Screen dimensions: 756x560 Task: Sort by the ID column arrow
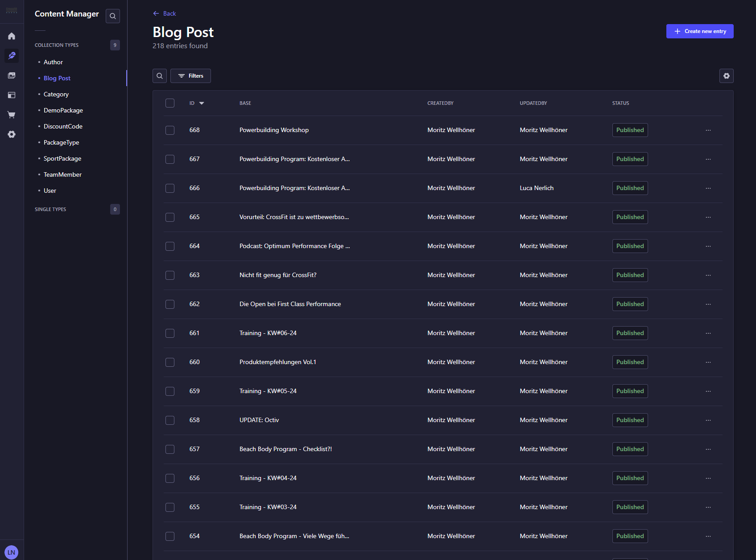click(202, 103)
